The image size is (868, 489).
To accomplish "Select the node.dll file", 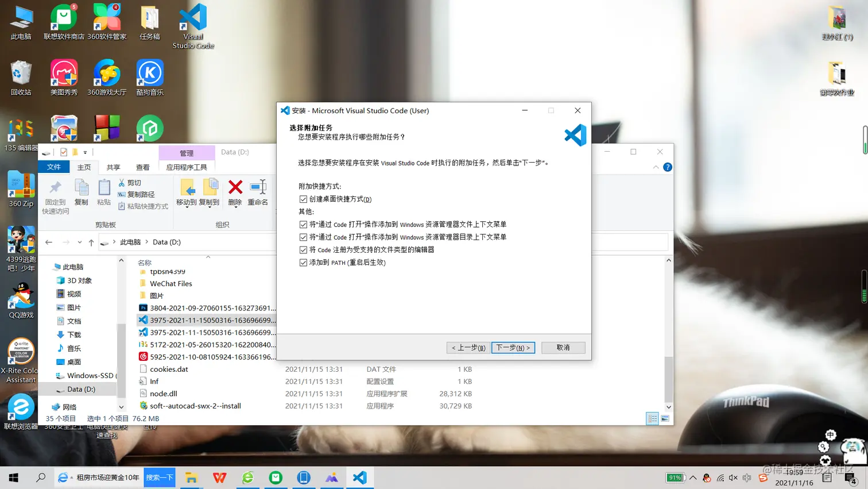I will [158, 394].
